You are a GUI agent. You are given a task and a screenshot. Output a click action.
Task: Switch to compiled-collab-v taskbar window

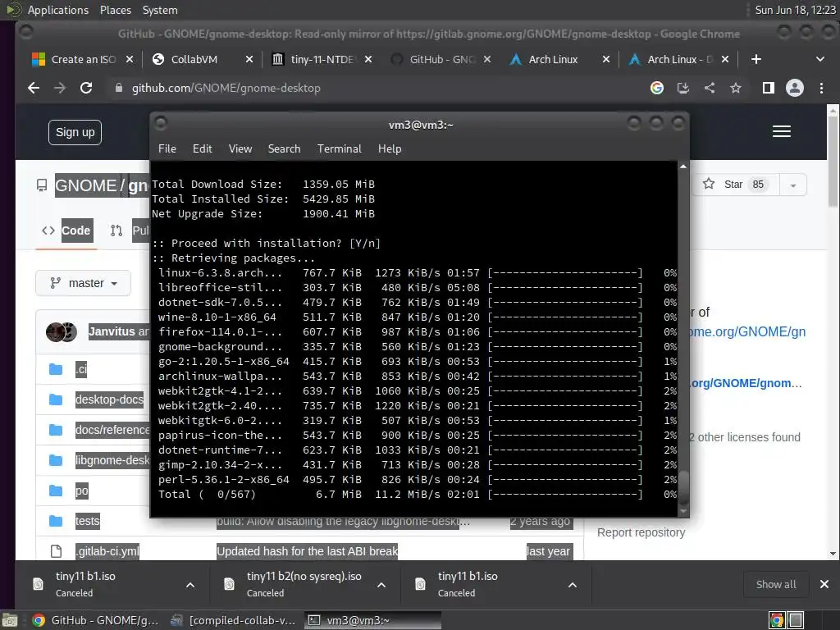[x=234, y=620]
